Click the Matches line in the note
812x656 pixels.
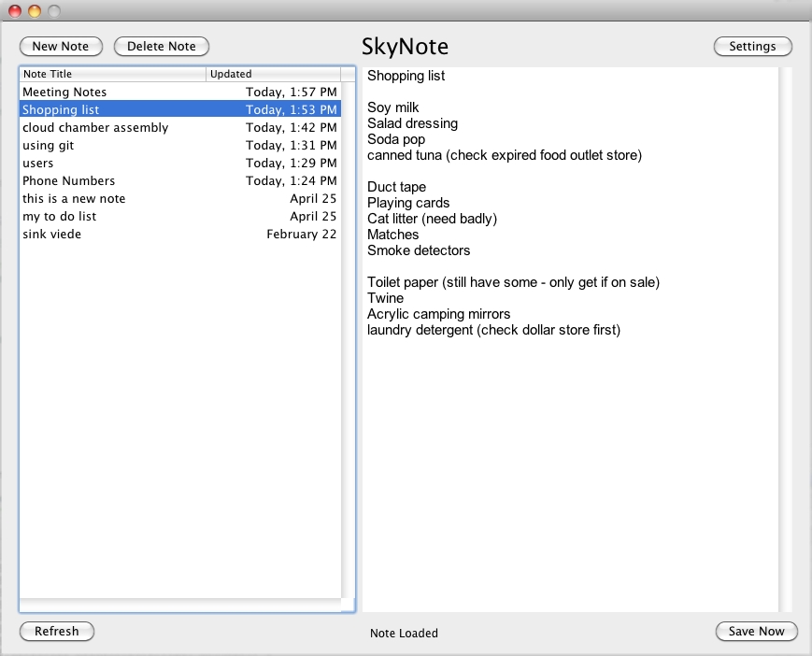click(x=393, y=235)
